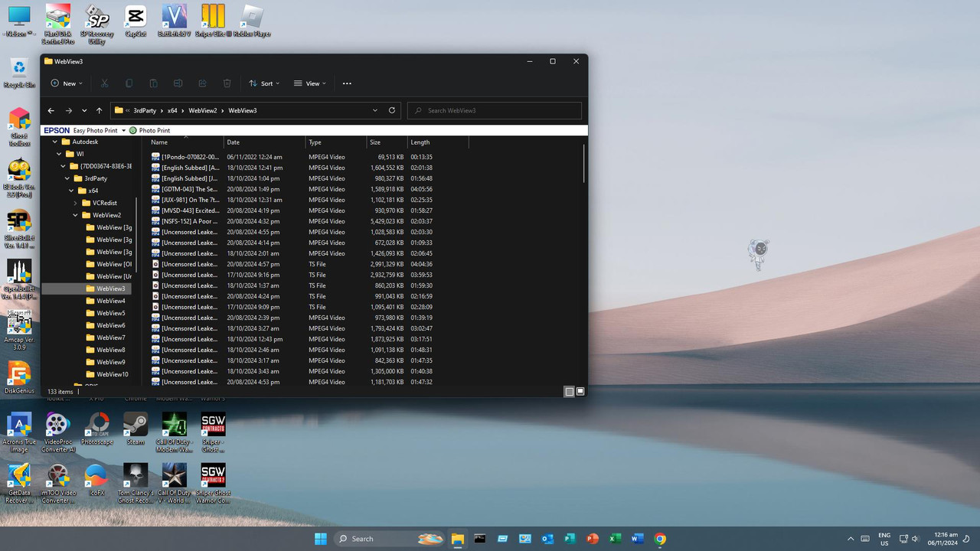Select the WebView7 folder in the tree
Screen dimensions: 980x551
coord(105,337)
